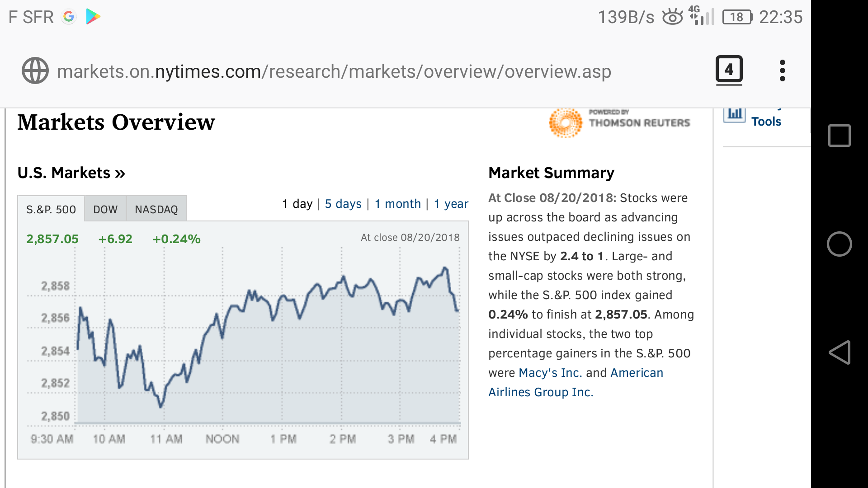The image size is (868, 488).
Task: Expand the U.S. Markets section heading
Action: pos(71,173)
